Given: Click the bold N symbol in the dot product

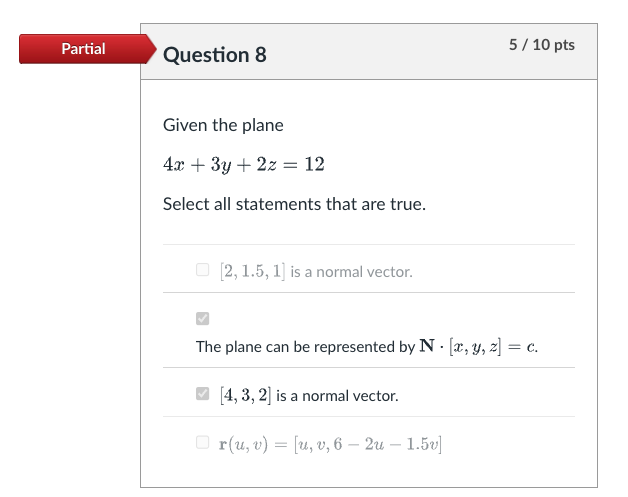Looking at the screenshot, I should [x=428, y=347].
